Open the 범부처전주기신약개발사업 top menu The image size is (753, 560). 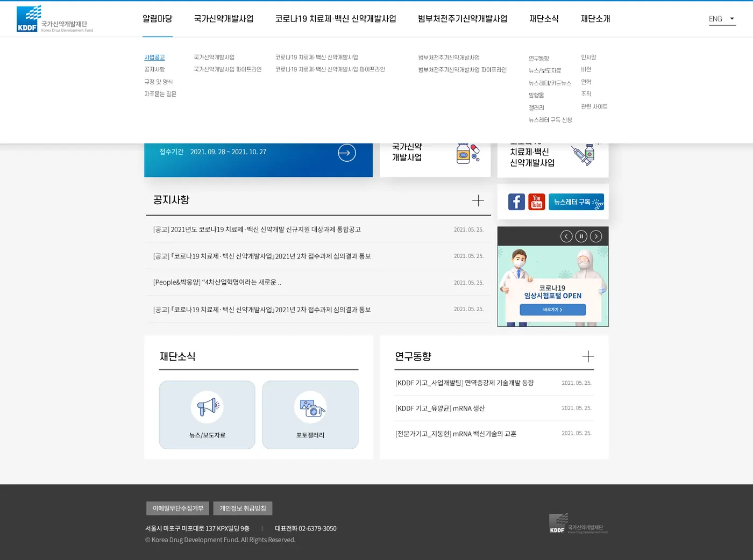[x=463, y=19]
